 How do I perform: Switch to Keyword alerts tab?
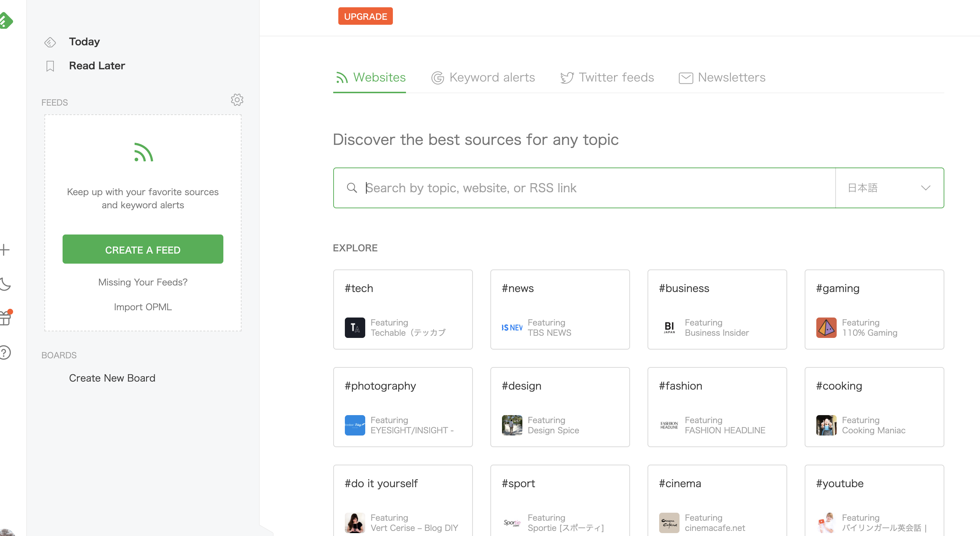483,78
